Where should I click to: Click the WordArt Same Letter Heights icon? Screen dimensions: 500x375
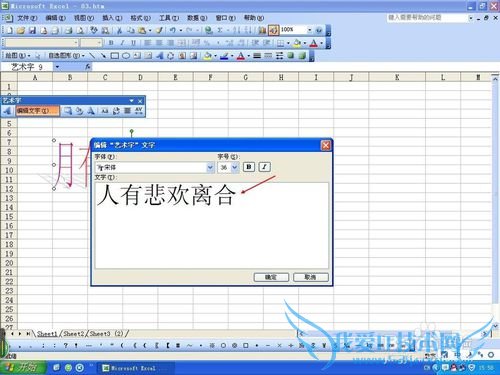[105, 111]
